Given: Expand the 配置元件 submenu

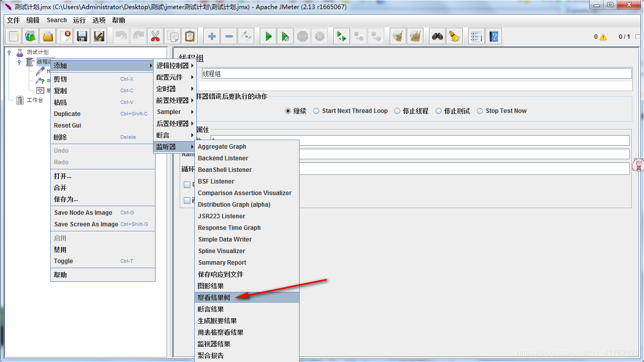Looking at the screenshot, I should click(175, 77).
